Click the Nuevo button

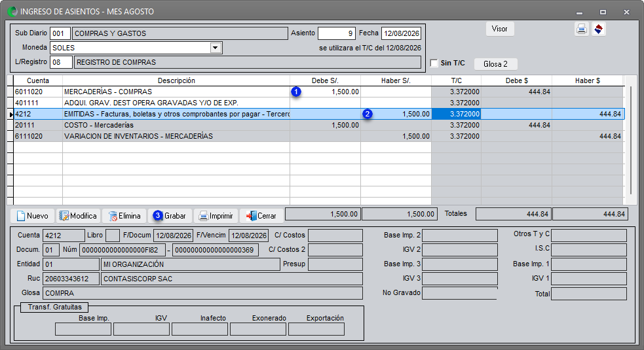[x=33, y=216]
